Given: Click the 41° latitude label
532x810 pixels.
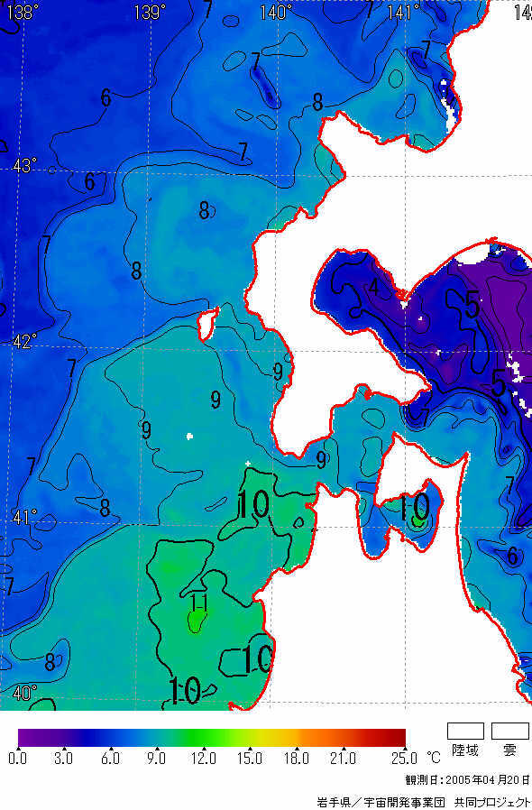Looking at the screenshot, I should click(24, 517).
